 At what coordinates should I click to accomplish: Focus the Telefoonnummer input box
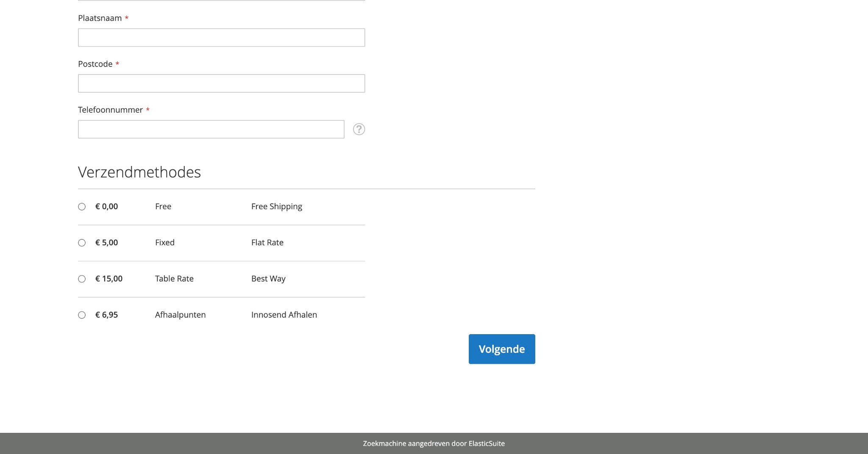tap(211, 129)
